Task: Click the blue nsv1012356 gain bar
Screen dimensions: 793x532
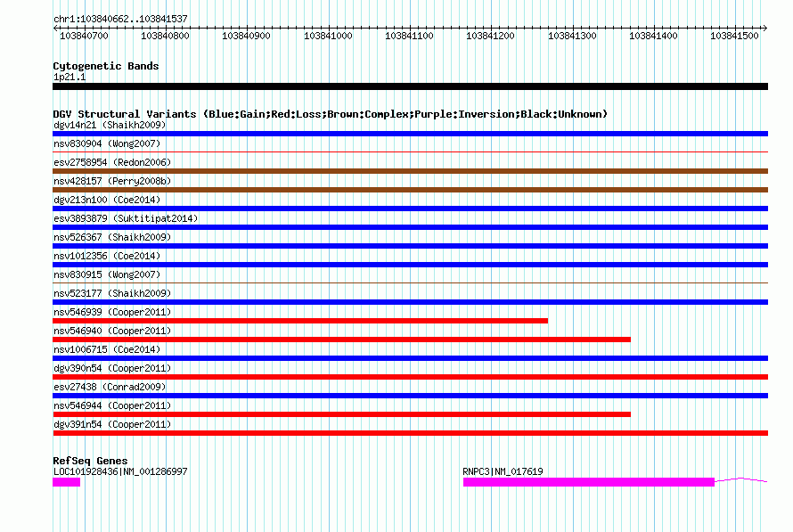Action: pyautogui.click(x=410, y=265)
